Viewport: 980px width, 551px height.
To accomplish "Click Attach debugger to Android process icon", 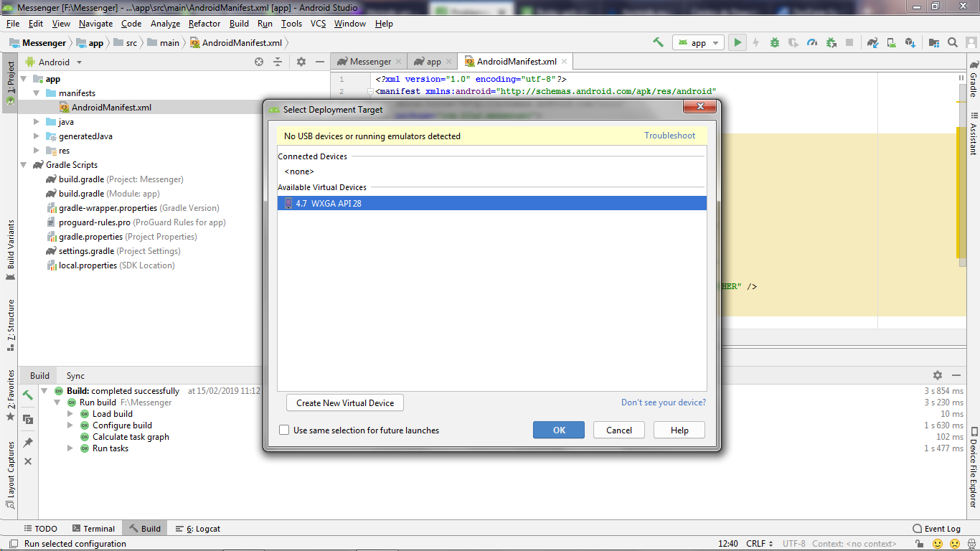I will coord(831,42).
